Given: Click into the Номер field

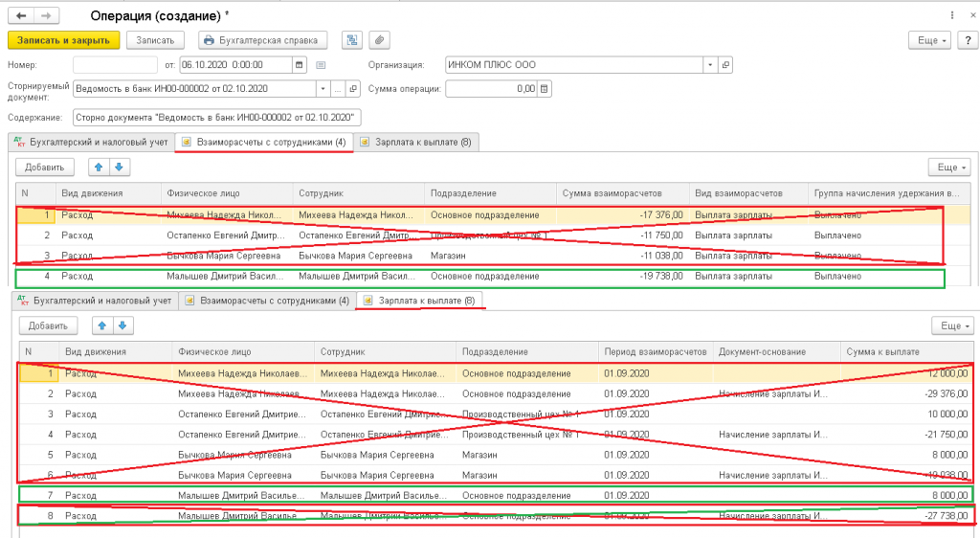Looking at the screenshot, I should (115, 64).
